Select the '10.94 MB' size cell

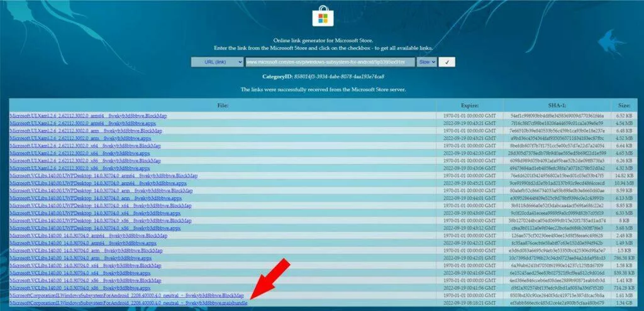625,183
